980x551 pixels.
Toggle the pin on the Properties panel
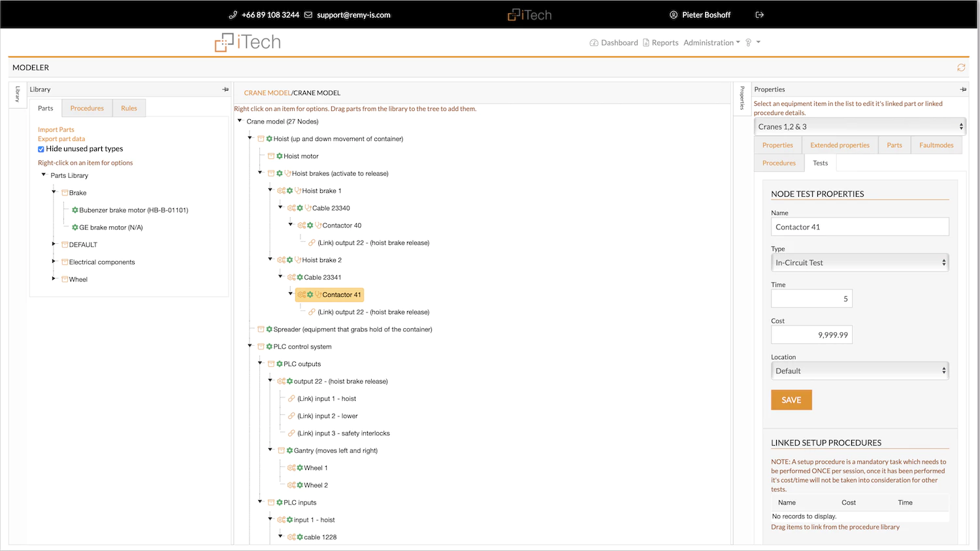click(962, 89)
